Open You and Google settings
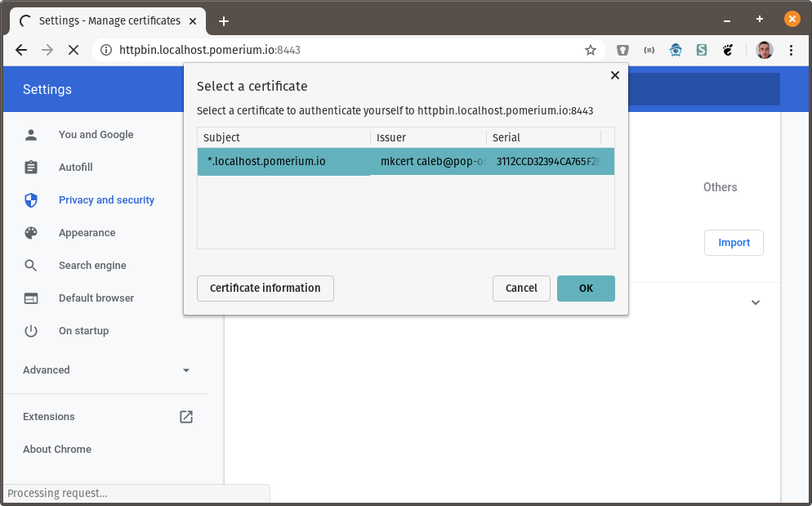 96,135
